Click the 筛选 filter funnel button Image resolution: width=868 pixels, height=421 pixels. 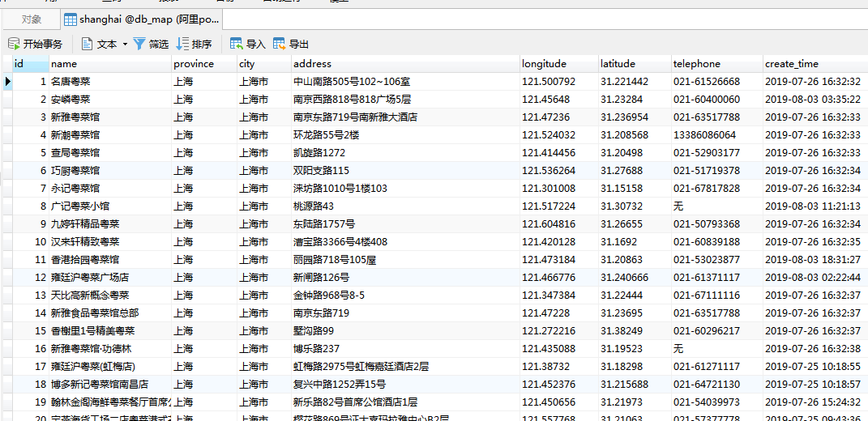click(151, 45)
